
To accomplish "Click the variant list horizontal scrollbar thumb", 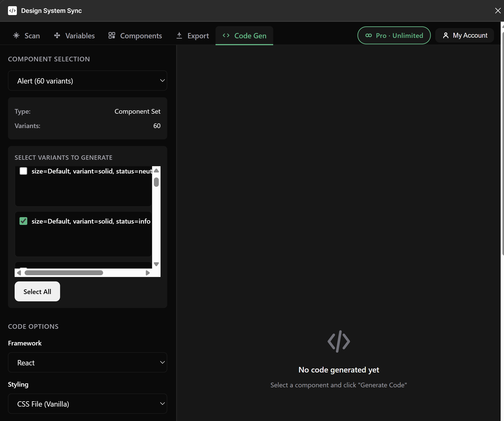I will (64, 273).
